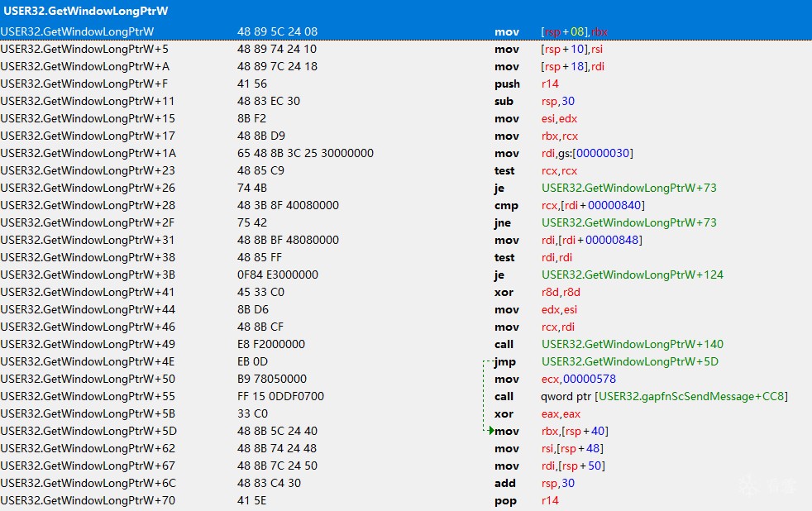Click operand rdi,[rdi+00000848]
Image resolution: width=812 pixels, height=511 pixels.
[x=591, y=240]
